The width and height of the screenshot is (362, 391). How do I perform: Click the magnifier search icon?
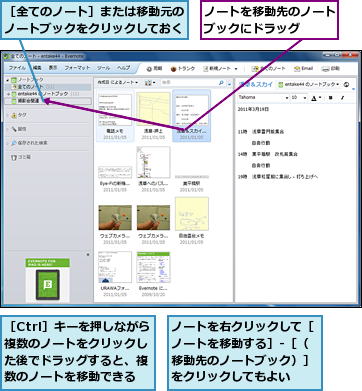(x=221, y=83)
